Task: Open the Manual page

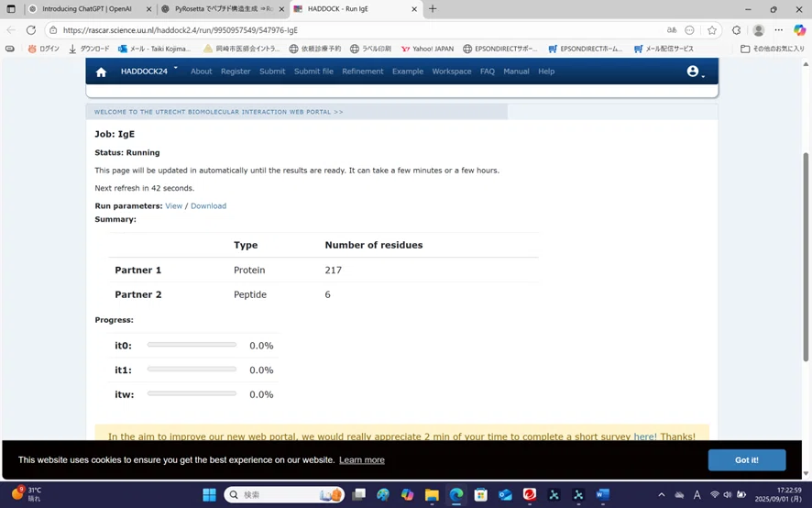Action: click(x=516, y=72)
